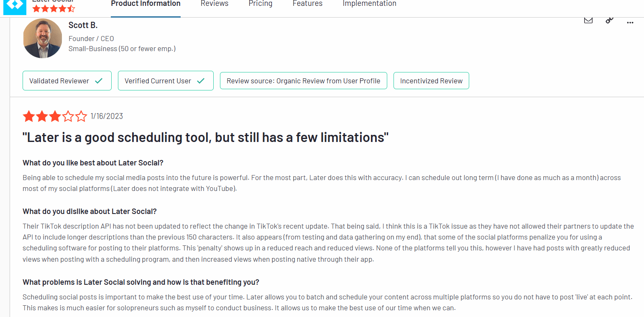Click the product star rating in header
Screen dimensions: 644x317
click(x=54, y=9)
